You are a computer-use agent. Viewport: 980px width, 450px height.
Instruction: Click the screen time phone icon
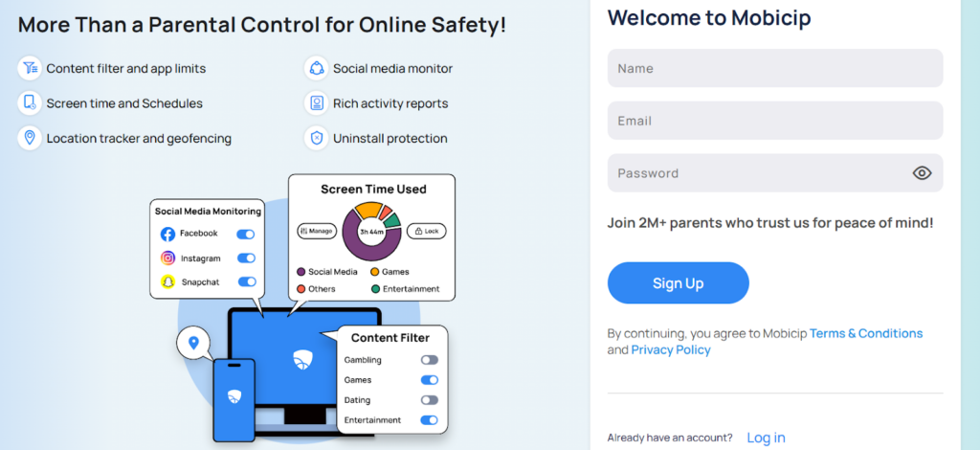coord(30,102)
